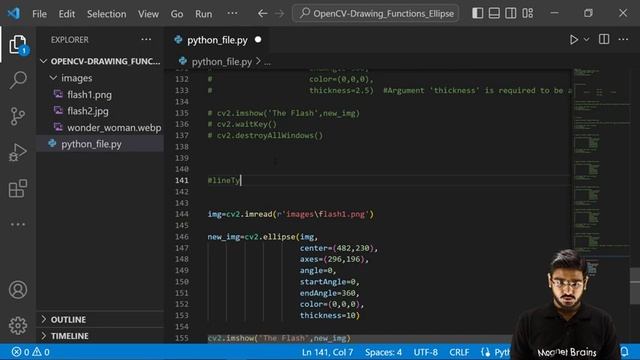Open the Selection menu
The width and height of the screenshot is (640, 360).
107,14
